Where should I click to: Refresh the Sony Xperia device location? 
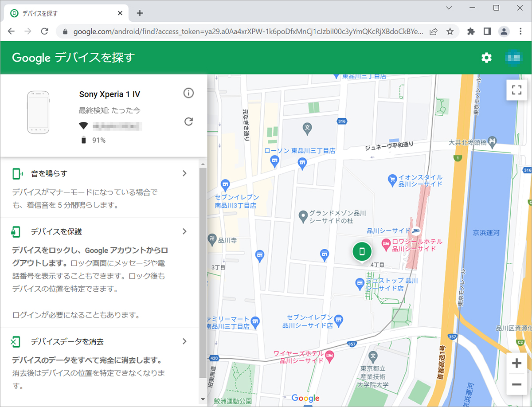point(189,121)
